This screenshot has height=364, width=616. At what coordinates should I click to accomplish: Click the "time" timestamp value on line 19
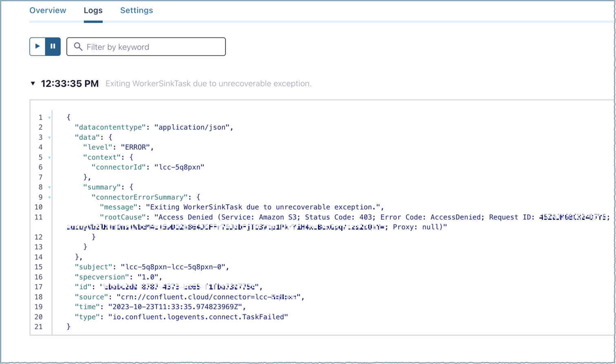(177, 307)
